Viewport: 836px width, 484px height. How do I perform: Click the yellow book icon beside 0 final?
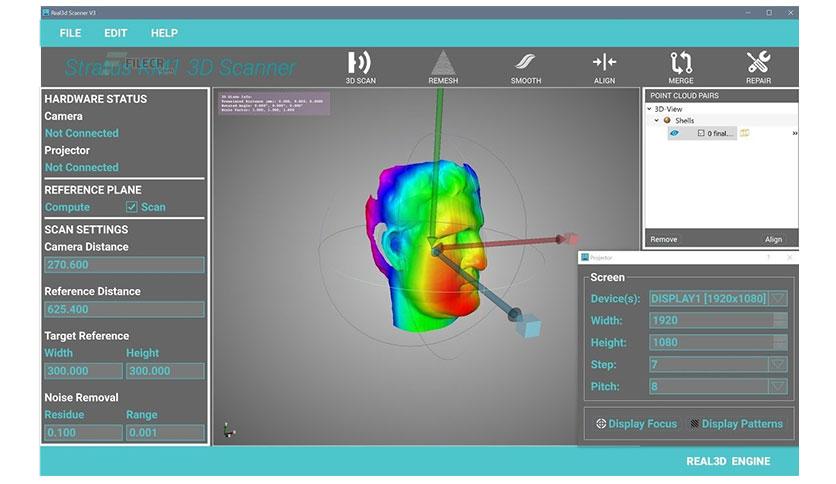point(744,133)
